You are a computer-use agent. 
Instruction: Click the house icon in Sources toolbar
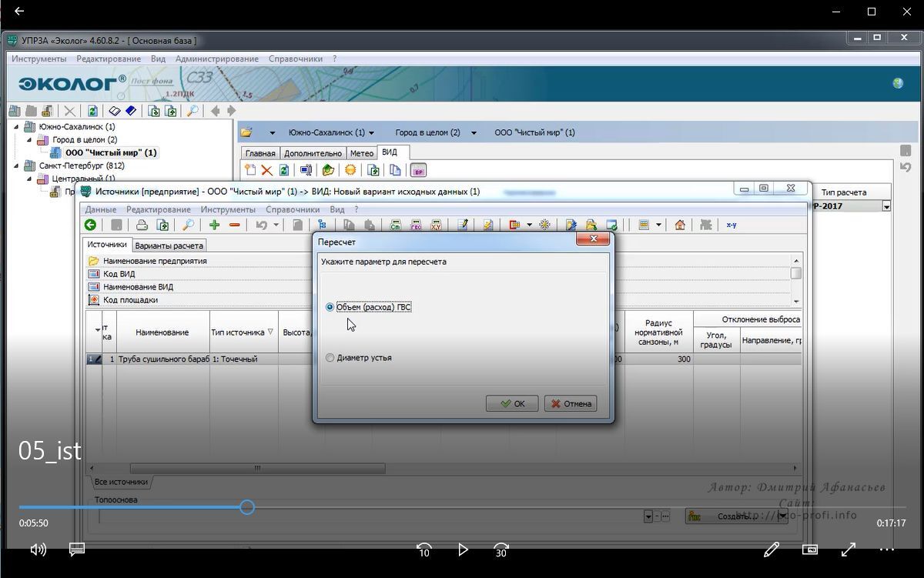680,225
